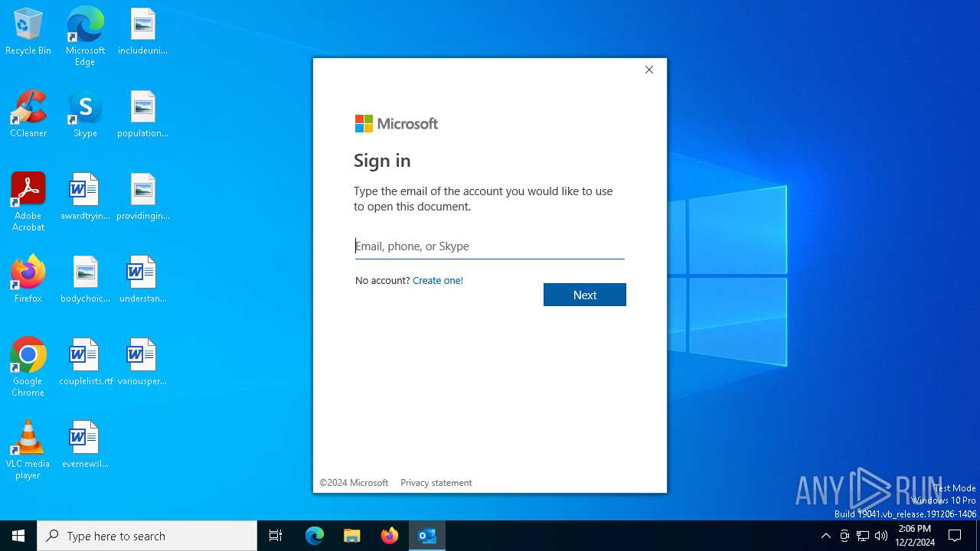Select the variousper... Word document
The image size is (980, 551).
(142, 363)
